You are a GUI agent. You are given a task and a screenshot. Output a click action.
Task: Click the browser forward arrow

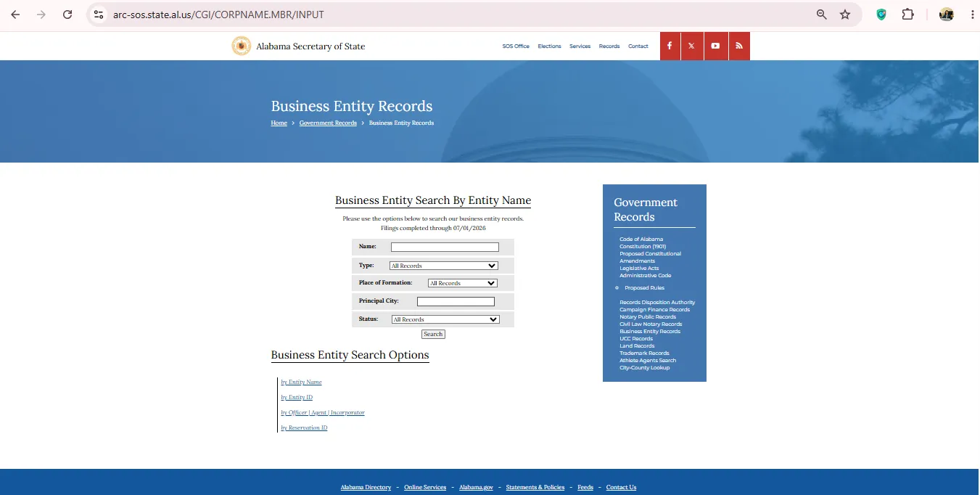coord(41,15)
